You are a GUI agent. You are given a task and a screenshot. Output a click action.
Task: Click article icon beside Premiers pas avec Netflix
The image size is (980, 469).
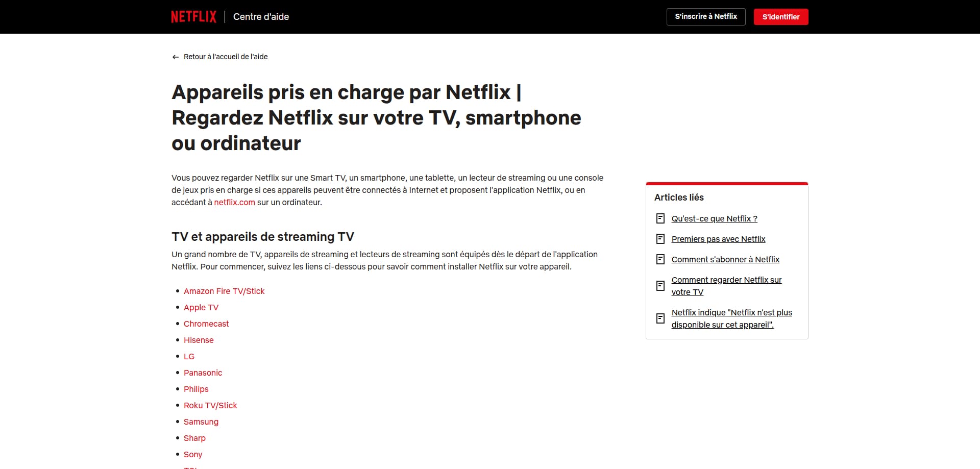coord(660,239)
